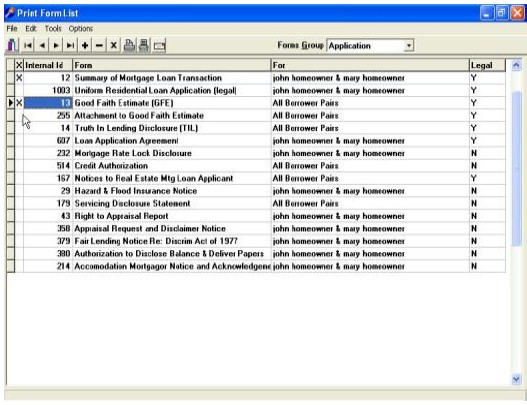Toggle X mark for Good Faith Estimate row
The image size is (527, 405).
coord(19,103)
